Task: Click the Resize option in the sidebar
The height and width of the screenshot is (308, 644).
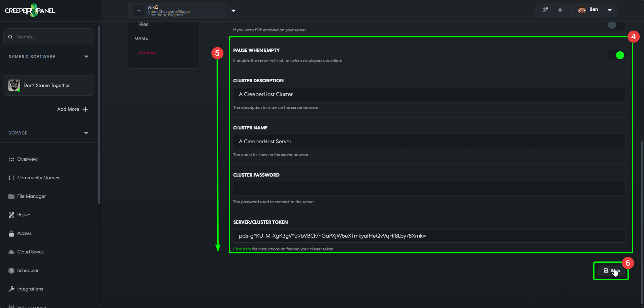Action: [x=24, y=215]
